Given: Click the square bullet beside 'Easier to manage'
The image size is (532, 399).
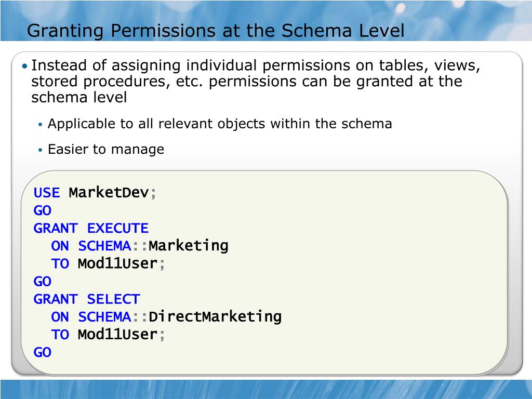Looking at the screenshot, I should pyautogui.click(x=41, y=150).
